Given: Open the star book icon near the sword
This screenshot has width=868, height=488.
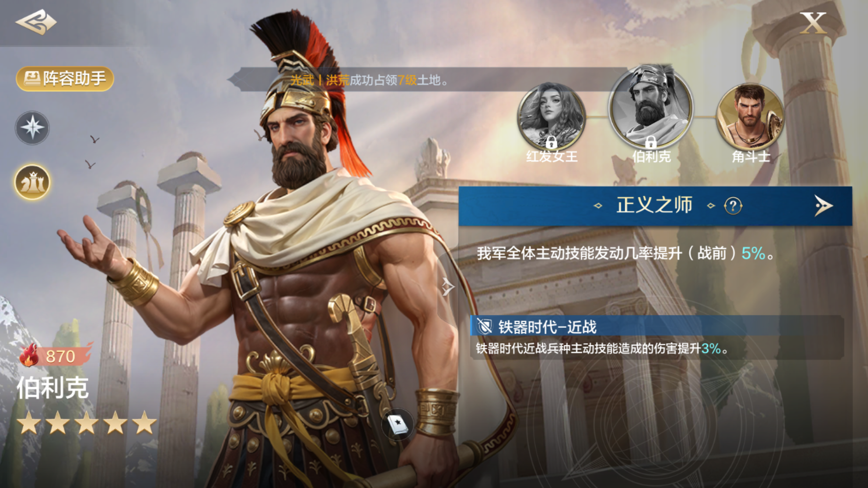Looking at the screenshot, I should tap(397, 424).
